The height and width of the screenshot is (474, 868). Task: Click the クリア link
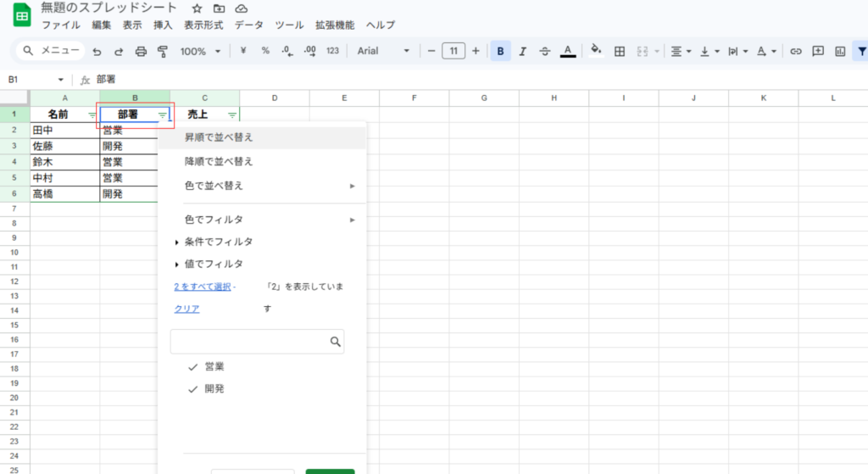(186, 309)
